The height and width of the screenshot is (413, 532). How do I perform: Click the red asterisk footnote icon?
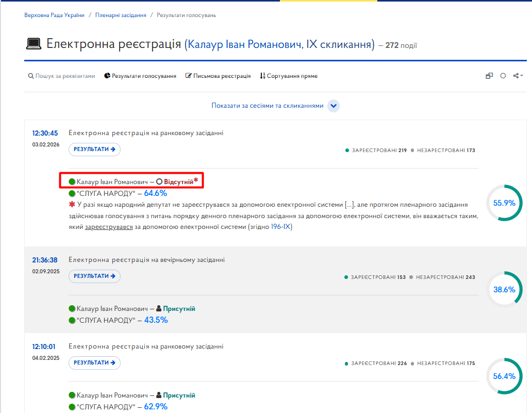(x=72, y=204)
